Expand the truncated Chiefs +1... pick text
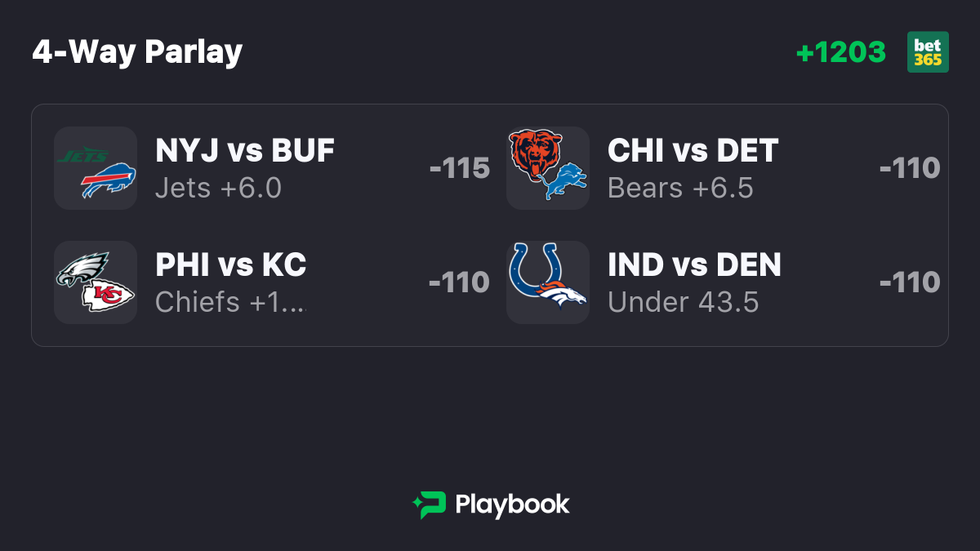Screen dimensions: 980x551 [x=231, y=303]
